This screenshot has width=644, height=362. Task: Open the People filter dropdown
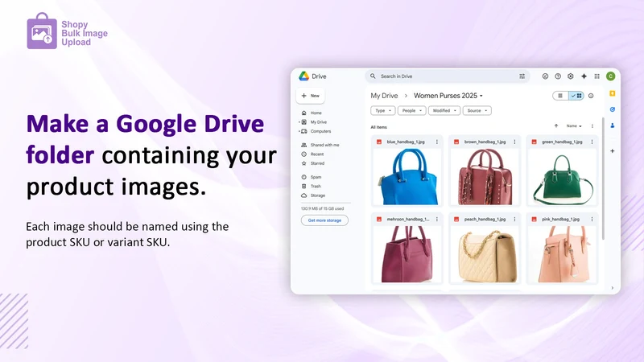(411, 111)
